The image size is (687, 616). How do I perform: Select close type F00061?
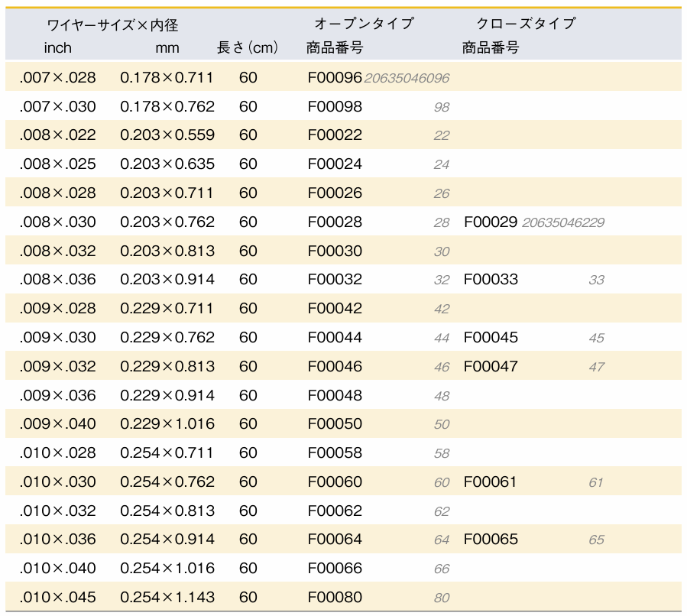491,481
